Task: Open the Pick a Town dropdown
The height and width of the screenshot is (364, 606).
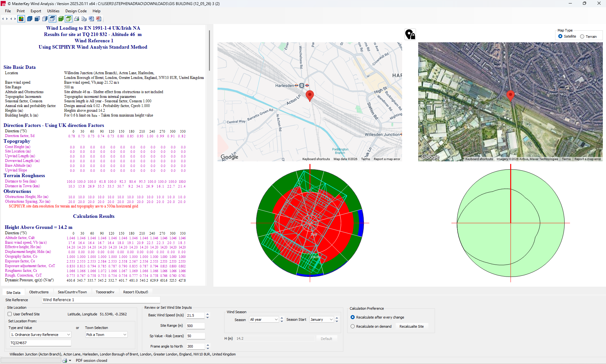Action: tap(106, 335)
